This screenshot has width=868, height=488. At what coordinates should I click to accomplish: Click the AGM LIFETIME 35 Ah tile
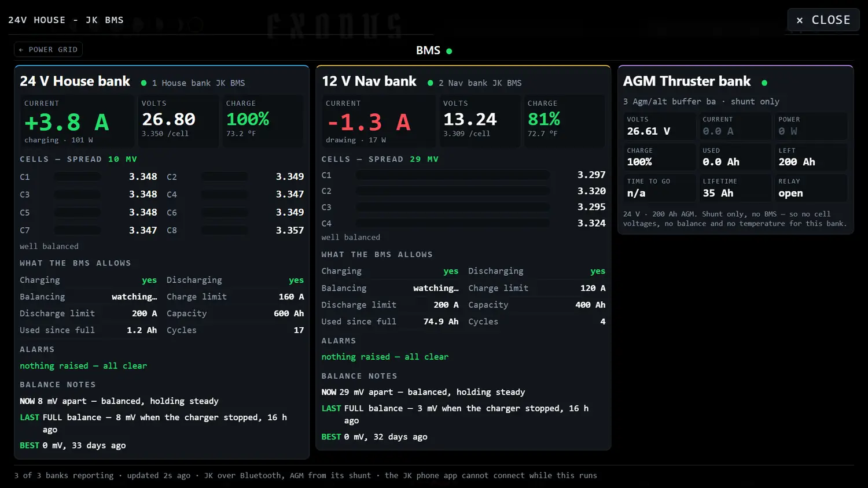[x=735, y=188]
